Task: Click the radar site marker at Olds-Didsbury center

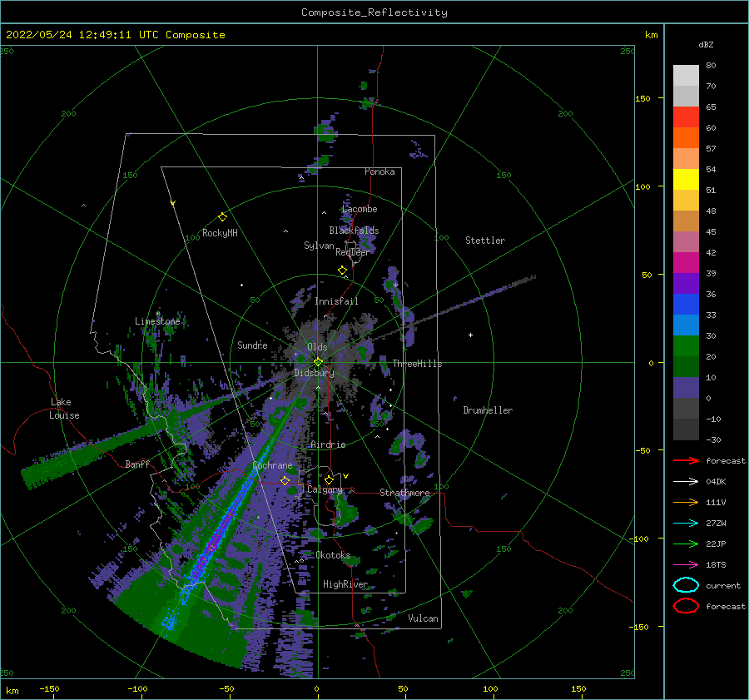Action: 318,362
